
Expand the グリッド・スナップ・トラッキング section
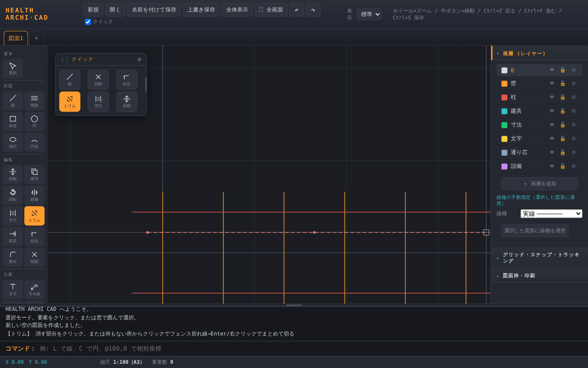pos(539,258)
